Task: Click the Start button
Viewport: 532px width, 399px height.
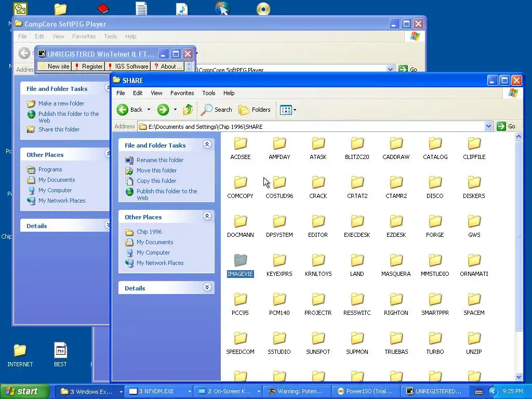Action: point(24,392)
